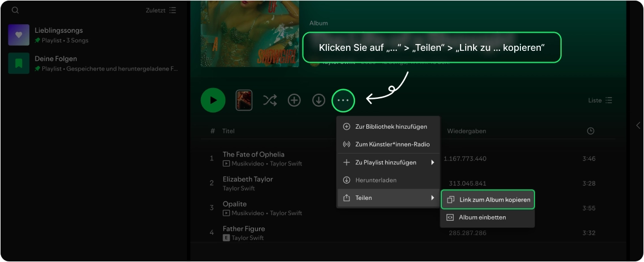Choose Zum Künstler*innen-Radio menu entry
The image size is (644, 262).
point(388,144)
